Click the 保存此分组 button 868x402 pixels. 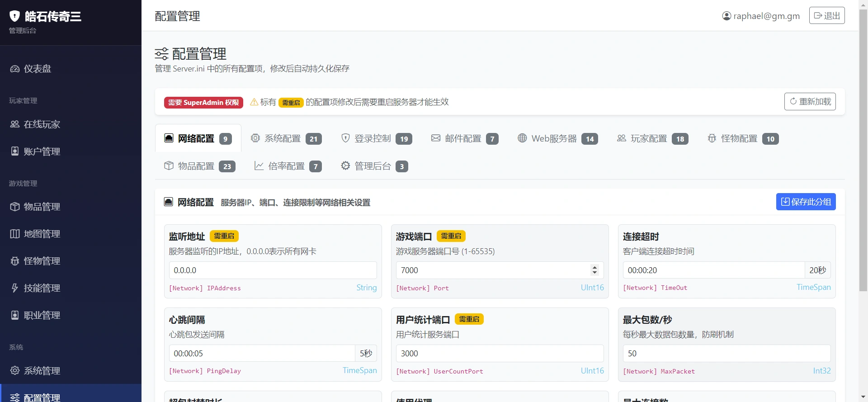tap(806, 202)
